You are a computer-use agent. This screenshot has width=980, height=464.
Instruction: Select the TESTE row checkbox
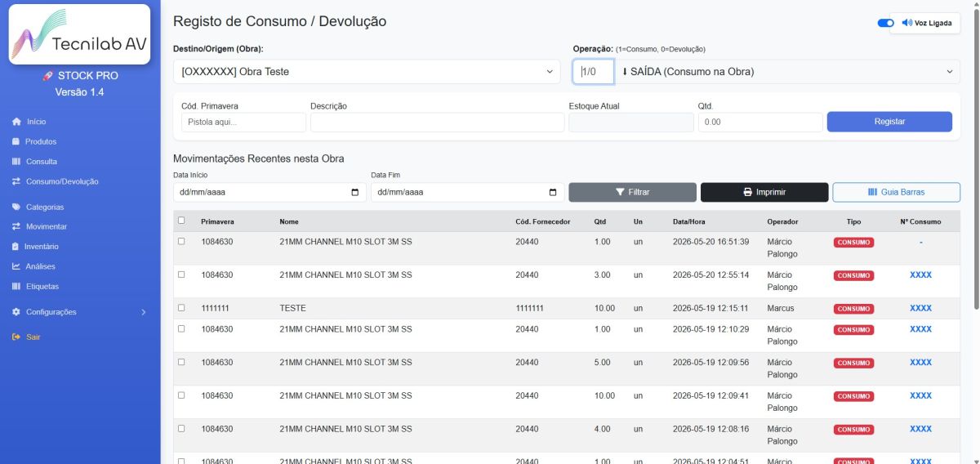coord(181,308)
